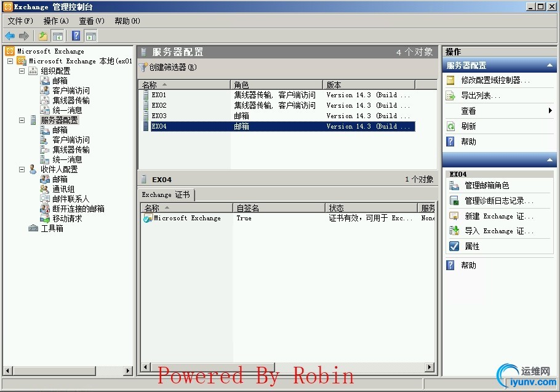Click 管理邮箱角色 action

tap(486, 185)
